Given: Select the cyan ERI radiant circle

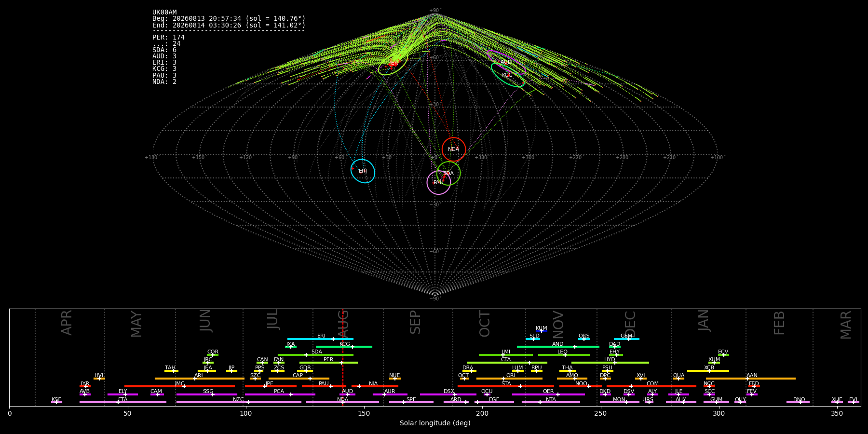Looking at the screenshot, I should tap(363, 171).
